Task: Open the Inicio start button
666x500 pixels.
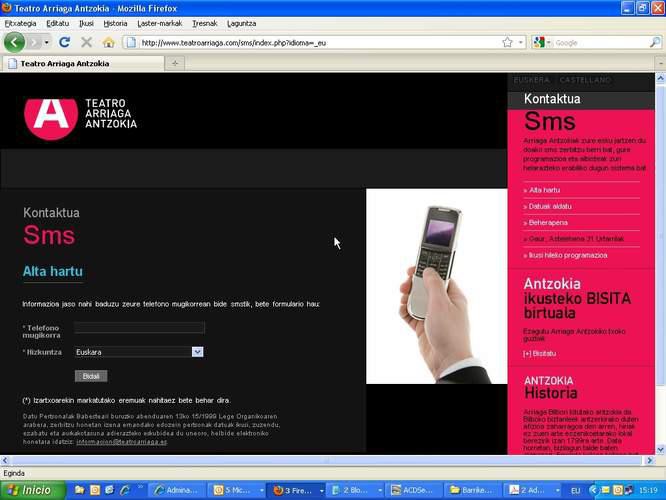Action: (x=33, y=490)
